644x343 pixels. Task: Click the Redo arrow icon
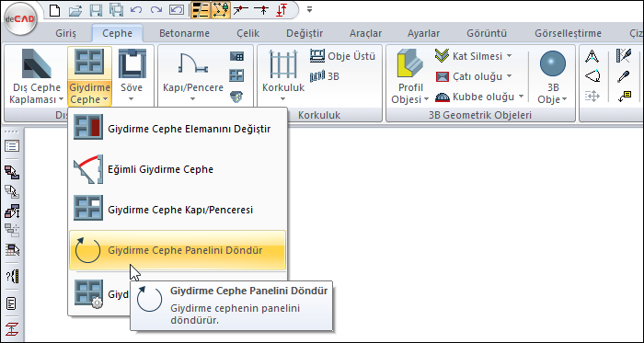pos(156,10)
